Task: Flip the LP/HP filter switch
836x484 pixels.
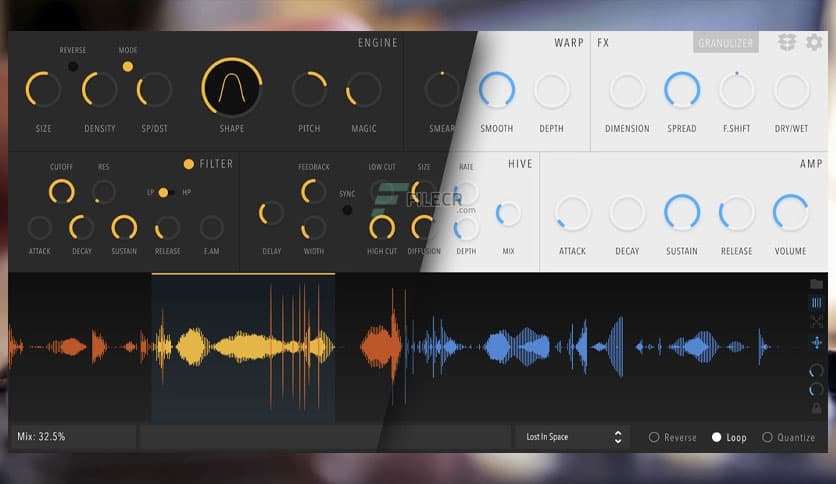Action: click(166, 192)
